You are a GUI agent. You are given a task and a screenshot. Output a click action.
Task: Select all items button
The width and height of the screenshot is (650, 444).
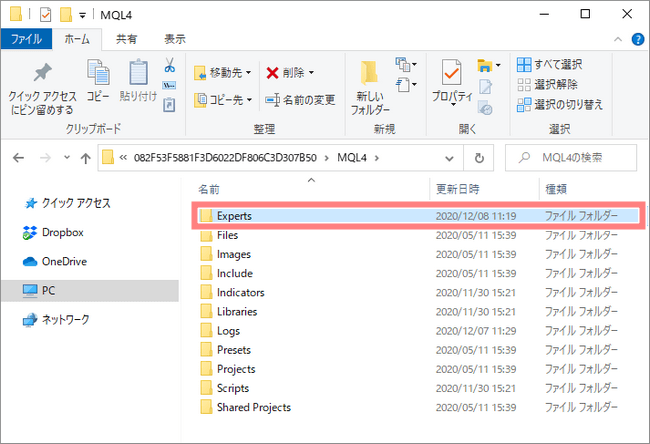tap(549, 64)
